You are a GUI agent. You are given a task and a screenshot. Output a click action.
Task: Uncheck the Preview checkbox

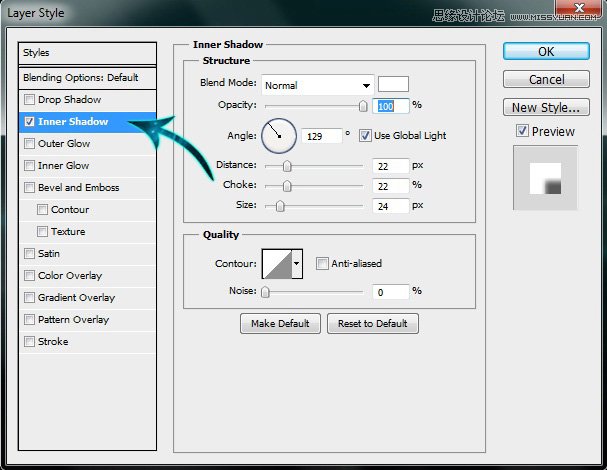[522, 131]
